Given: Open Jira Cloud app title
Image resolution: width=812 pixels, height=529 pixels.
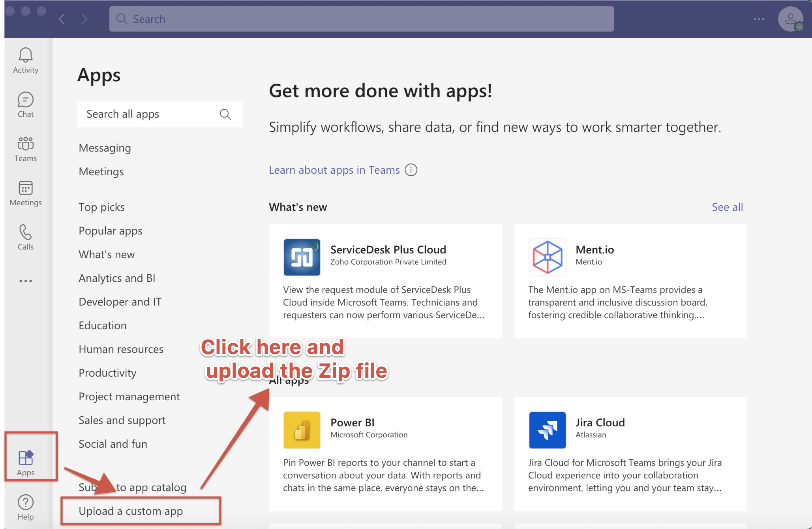Looking at the screenshot, I should coord(600,422).
